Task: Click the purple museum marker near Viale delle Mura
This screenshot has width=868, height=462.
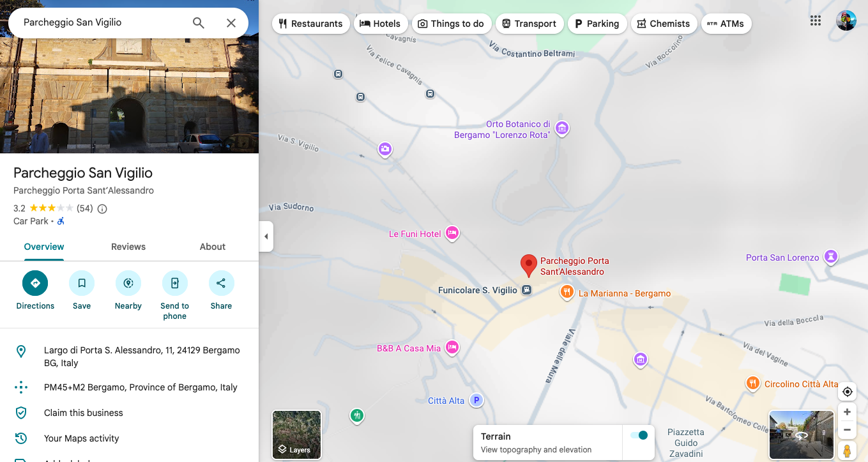Action: (x=641, y=360)
